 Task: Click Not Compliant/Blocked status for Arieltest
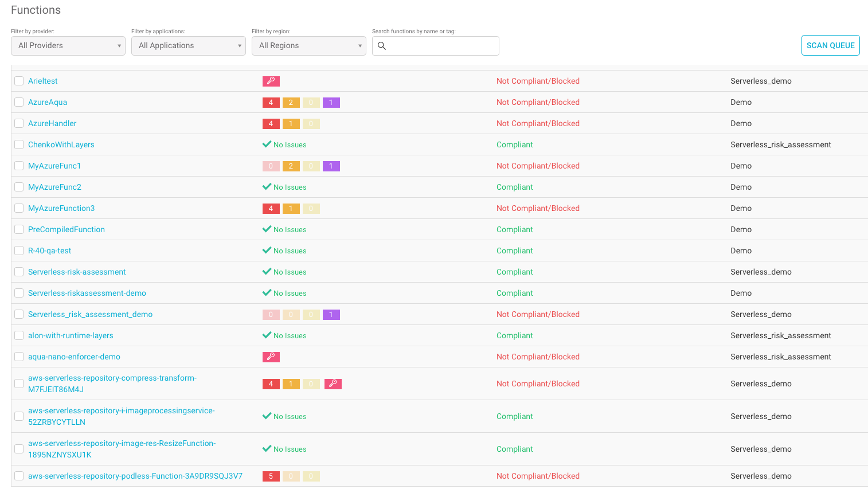(x=538, y=81)
